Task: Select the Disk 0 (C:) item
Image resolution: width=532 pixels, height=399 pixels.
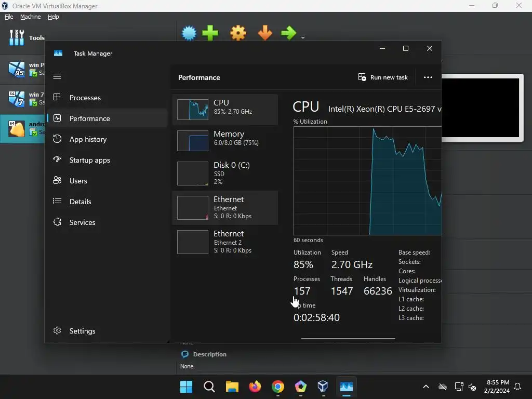Action: pyautogui.click(x=225, y=174)
